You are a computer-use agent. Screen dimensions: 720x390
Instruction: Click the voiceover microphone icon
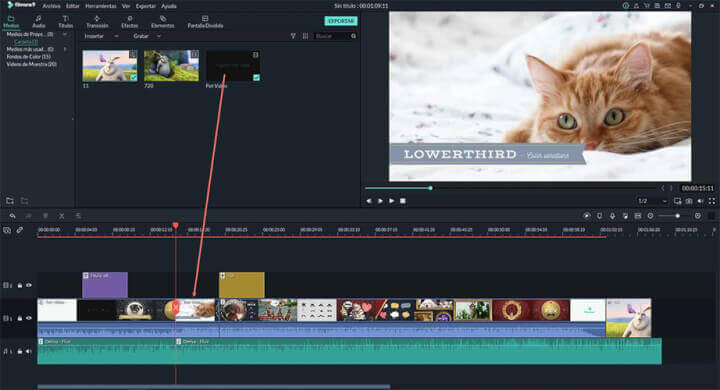point(612,215)
